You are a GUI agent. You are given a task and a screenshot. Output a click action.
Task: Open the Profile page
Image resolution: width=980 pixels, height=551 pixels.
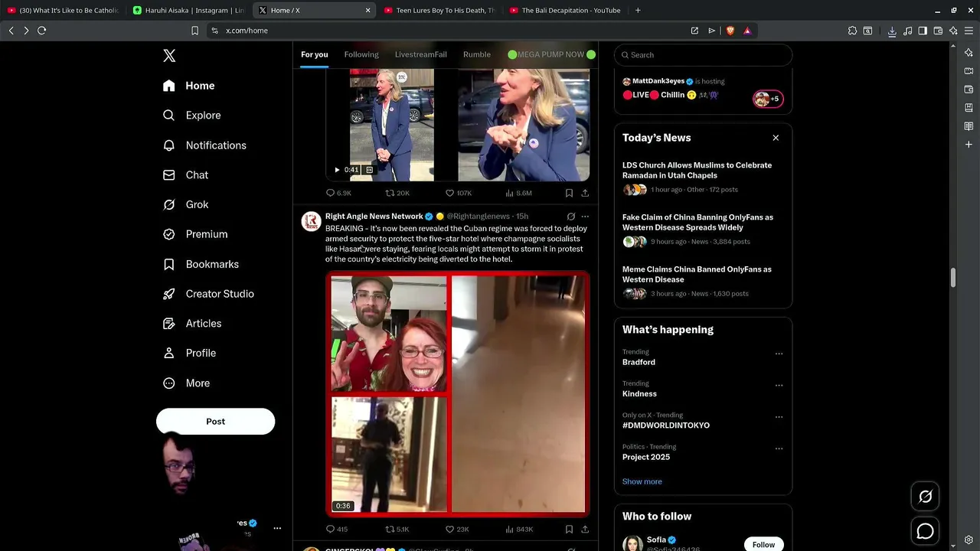(189, 353)
